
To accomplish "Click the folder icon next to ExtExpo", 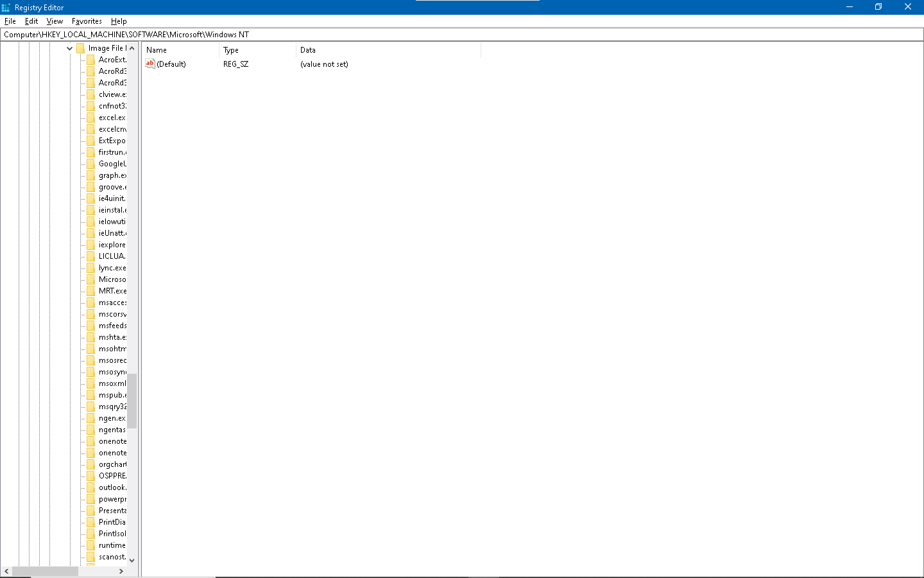I will tap(90, 141).
